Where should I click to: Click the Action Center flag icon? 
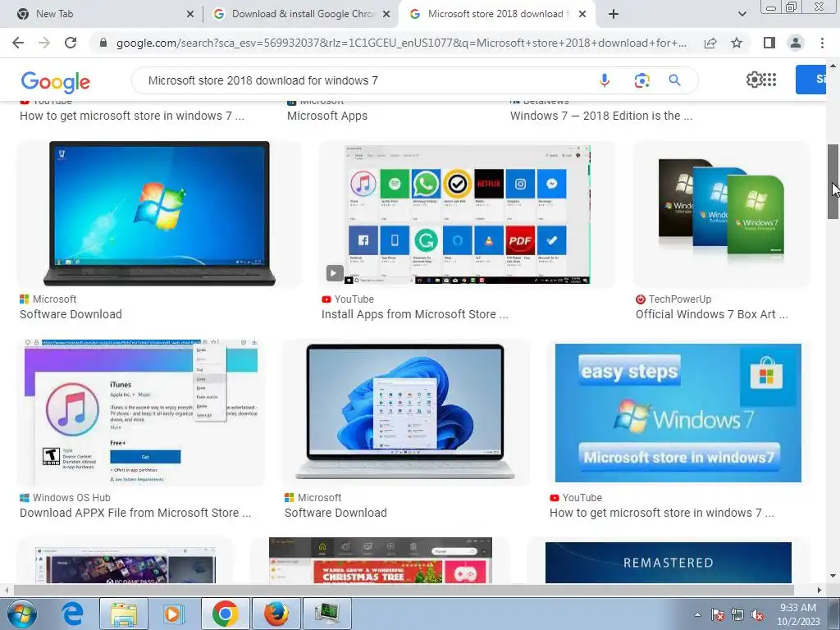(718, 614)
